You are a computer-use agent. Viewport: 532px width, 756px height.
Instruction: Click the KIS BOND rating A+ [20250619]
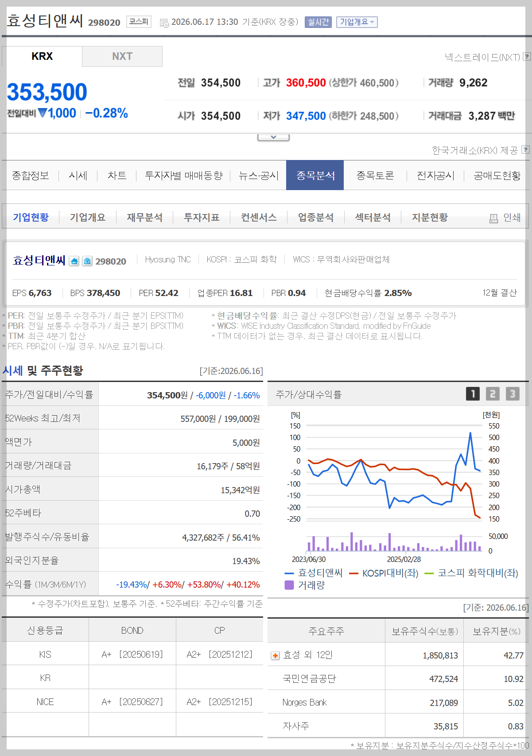132,655
